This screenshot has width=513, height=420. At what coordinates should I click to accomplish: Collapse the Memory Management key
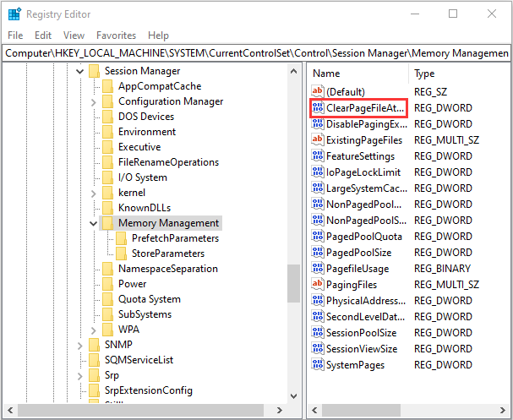tap(93, 223)
